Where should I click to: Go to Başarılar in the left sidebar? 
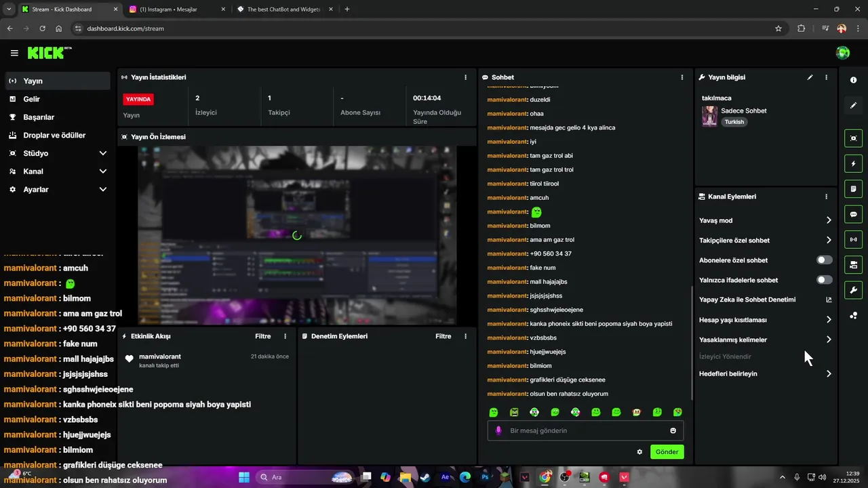pos(57,117)
